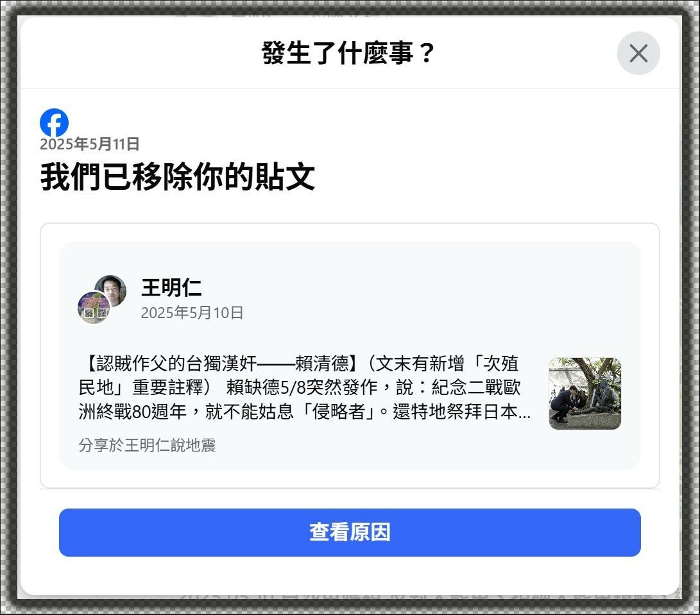Image resolution: width=700 pixels, height=615 pixels.
Task: Select the heading 我們已移除你的貼文
Action: point(178,176)
